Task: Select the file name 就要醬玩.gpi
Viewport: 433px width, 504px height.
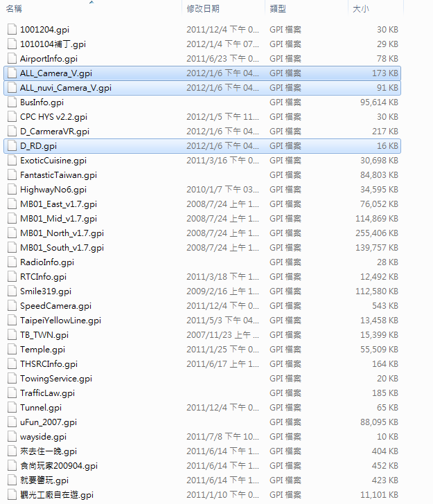Action: coord(44,480)
